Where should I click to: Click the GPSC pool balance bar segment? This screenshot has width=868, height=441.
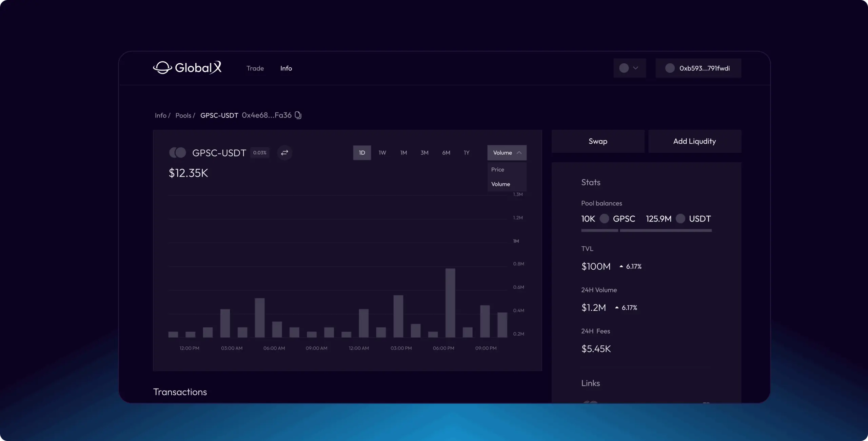pyautogui.click(x=599, y=230)
